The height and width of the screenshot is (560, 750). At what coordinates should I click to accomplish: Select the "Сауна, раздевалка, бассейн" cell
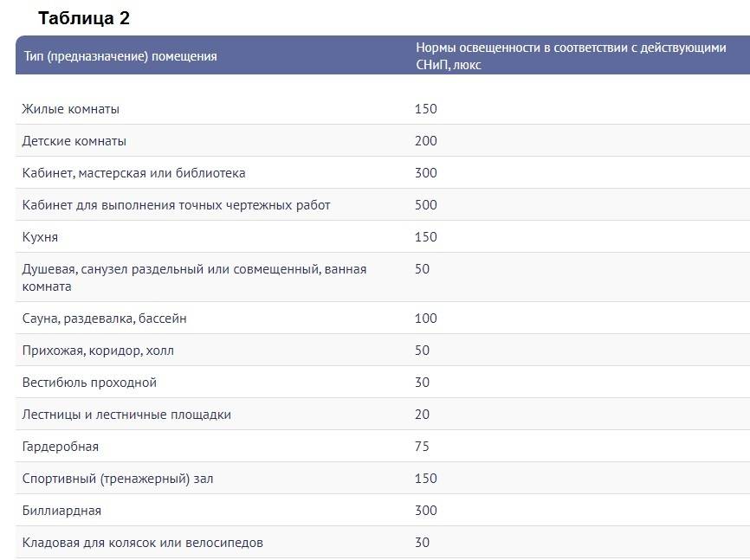click(x=104, y=319)
